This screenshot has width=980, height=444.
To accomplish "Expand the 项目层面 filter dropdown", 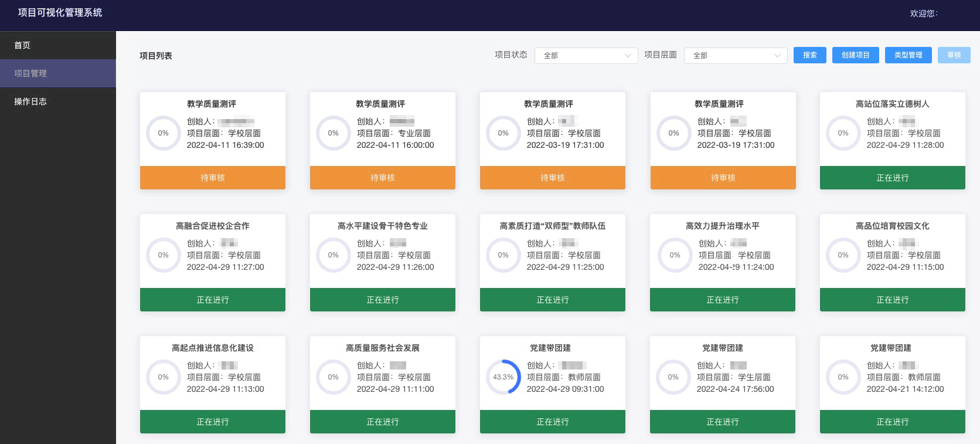I will pyautogui.click(x=735, y=55).
